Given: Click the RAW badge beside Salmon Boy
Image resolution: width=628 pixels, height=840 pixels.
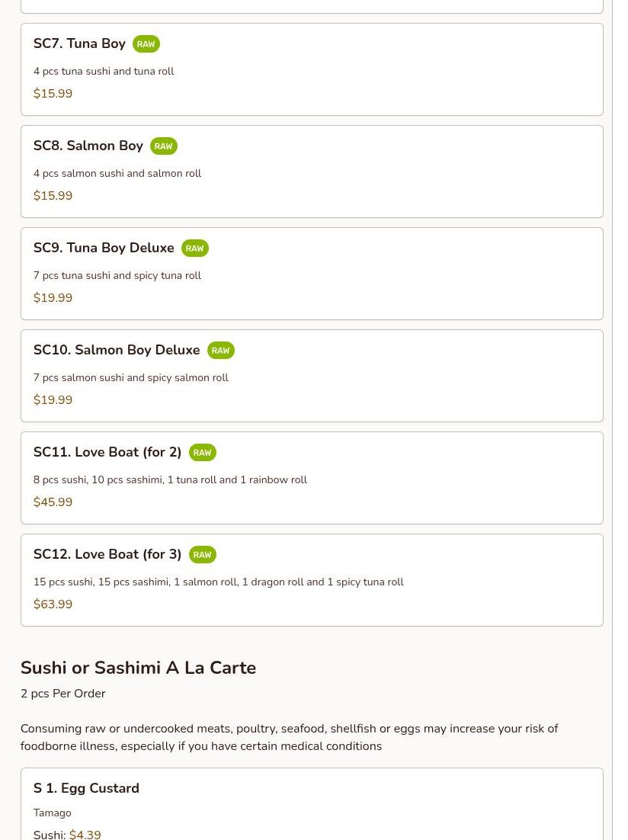Looking at the screenshot, I should (163, 146).
